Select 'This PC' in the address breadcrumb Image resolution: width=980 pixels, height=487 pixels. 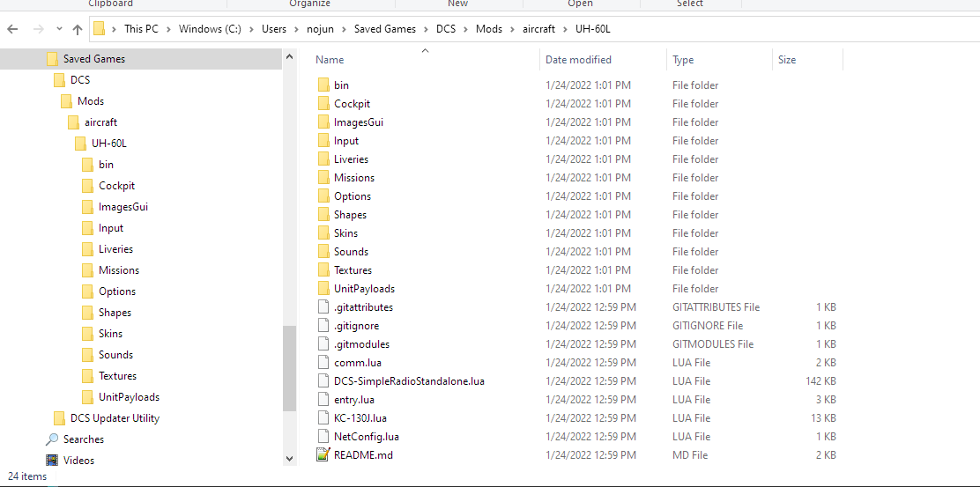pyautogui.click(x=141, y=29)
